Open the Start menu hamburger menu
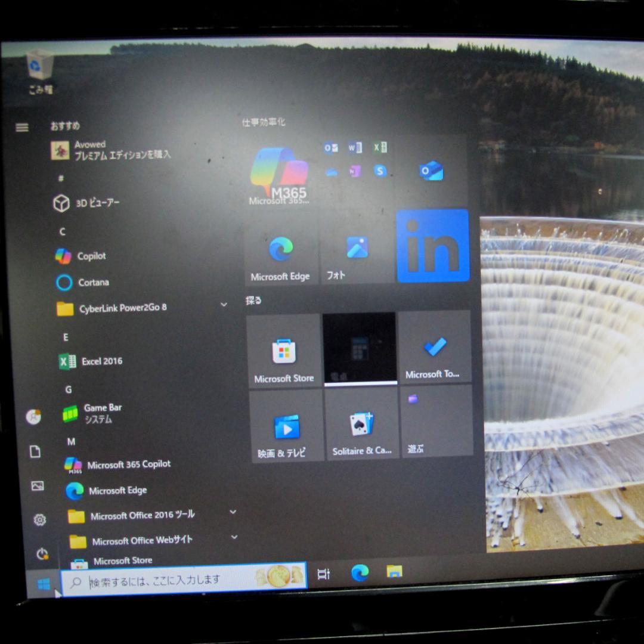 [x=22, y=127]
